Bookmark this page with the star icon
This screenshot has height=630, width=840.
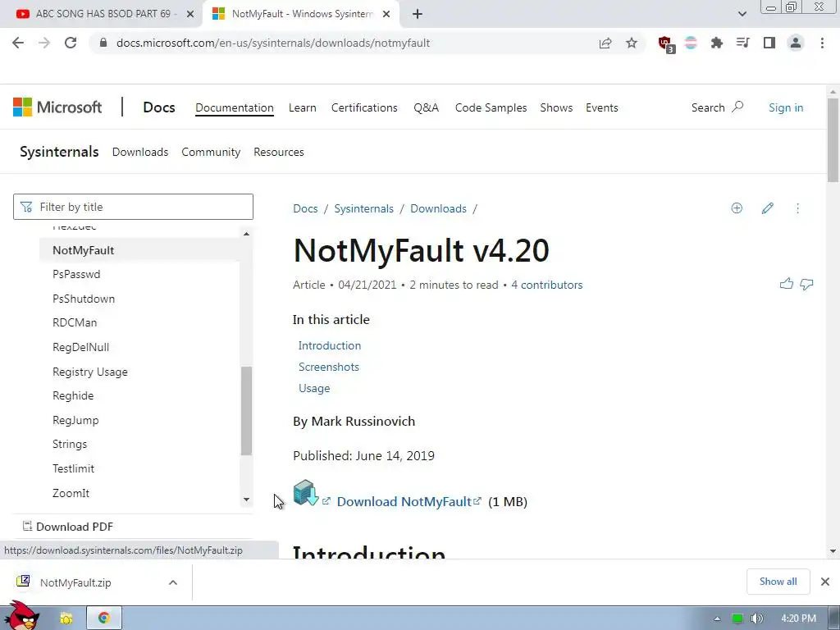coord(632,43)
